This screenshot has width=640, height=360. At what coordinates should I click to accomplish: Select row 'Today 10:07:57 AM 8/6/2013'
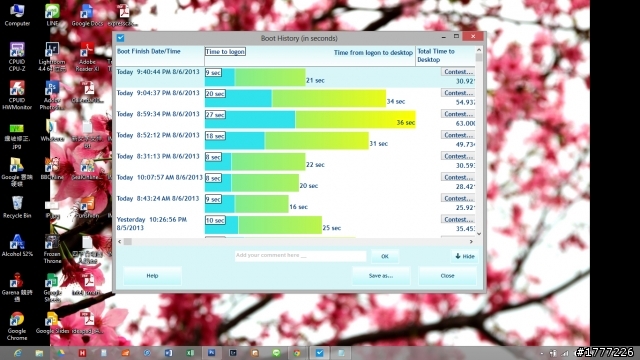point(296,182)
